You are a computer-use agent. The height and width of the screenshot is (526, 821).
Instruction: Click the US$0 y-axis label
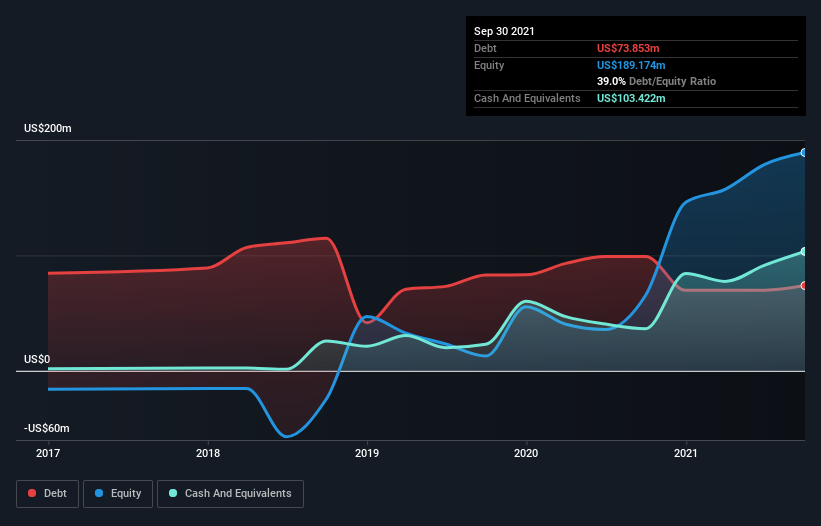(37, 359)
